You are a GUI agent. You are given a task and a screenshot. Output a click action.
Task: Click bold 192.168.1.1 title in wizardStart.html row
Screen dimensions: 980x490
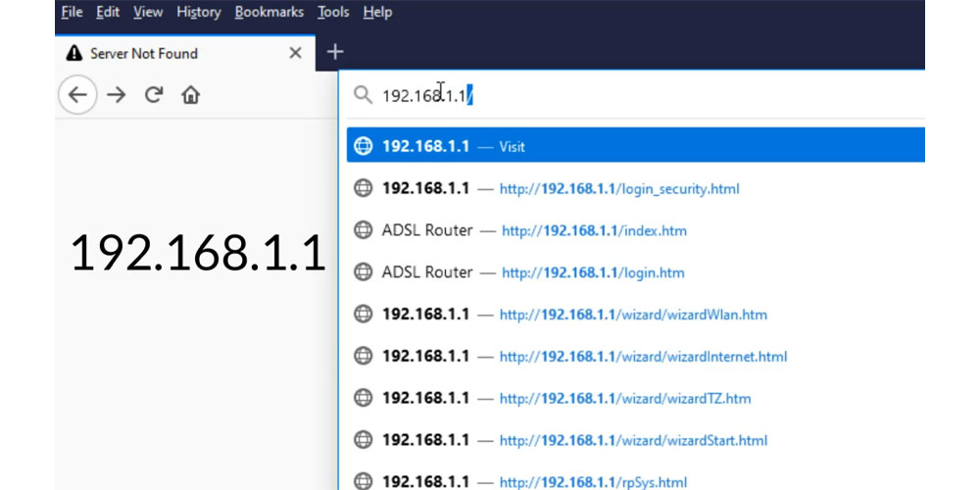(x=425, y=440)
